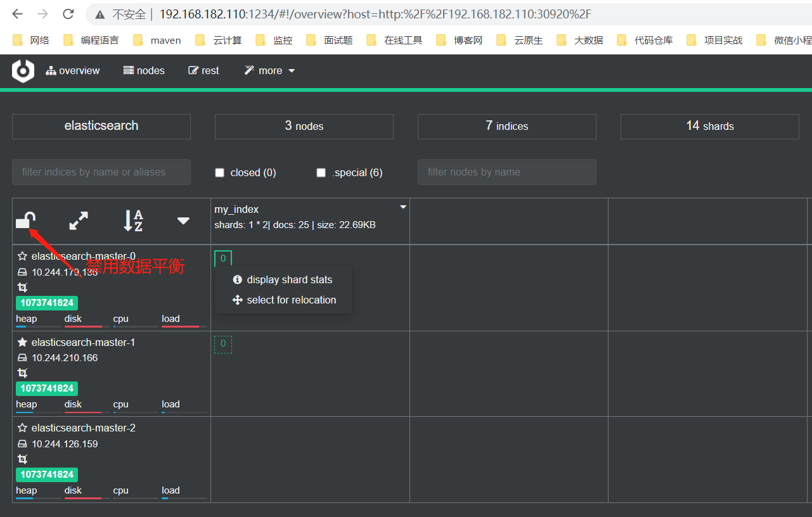812x517 pixels.
Task: Open the 在线工具 bookmark folder
Action: (x=394, y=40)
